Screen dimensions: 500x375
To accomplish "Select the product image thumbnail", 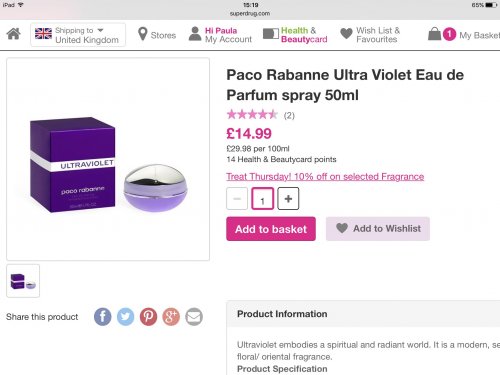I will pos(23,281).
